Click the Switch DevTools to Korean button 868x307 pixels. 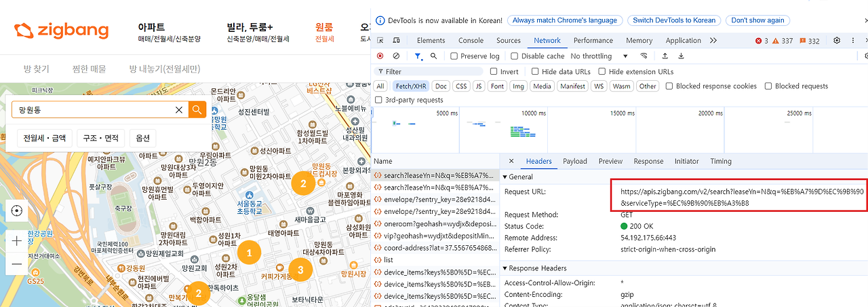coord(674,20)
